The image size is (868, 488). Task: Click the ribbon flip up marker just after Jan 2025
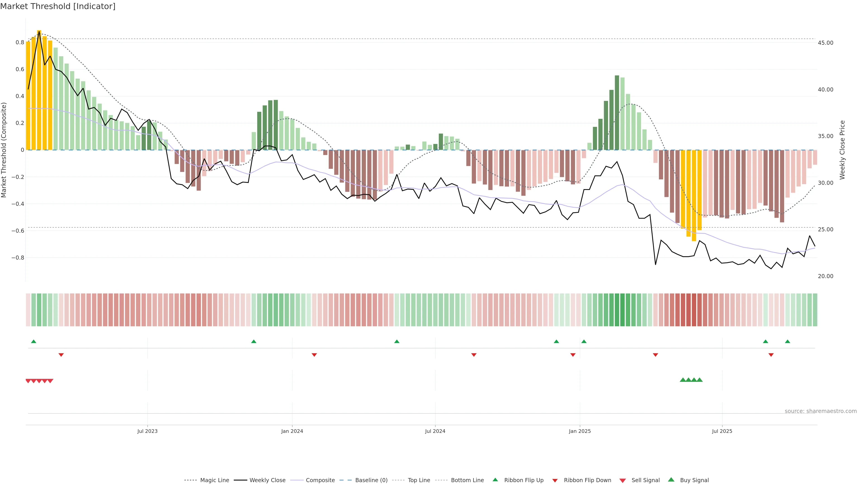point(584,342)
